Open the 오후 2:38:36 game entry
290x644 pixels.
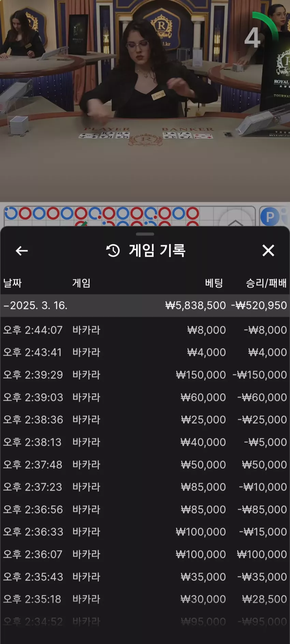point(145,419)
